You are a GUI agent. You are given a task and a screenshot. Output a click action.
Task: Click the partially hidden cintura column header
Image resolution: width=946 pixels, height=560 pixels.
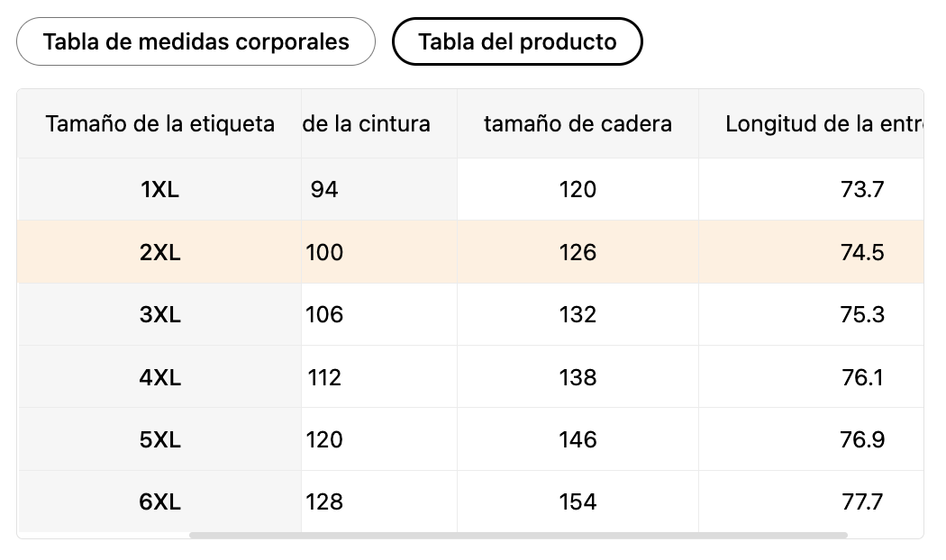click(x=367, y=123)
